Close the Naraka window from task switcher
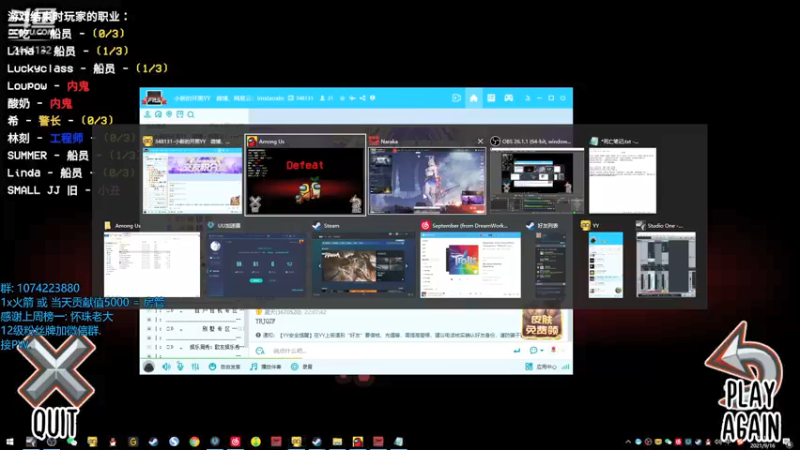 pyautogui.click(x=480, y=141)
